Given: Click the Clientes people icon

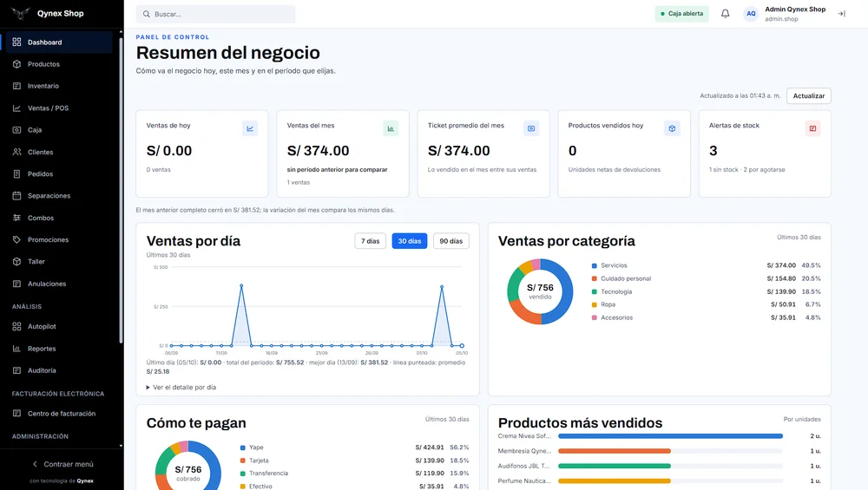Looking at the screenshot, I should click(x=16, y=152).
